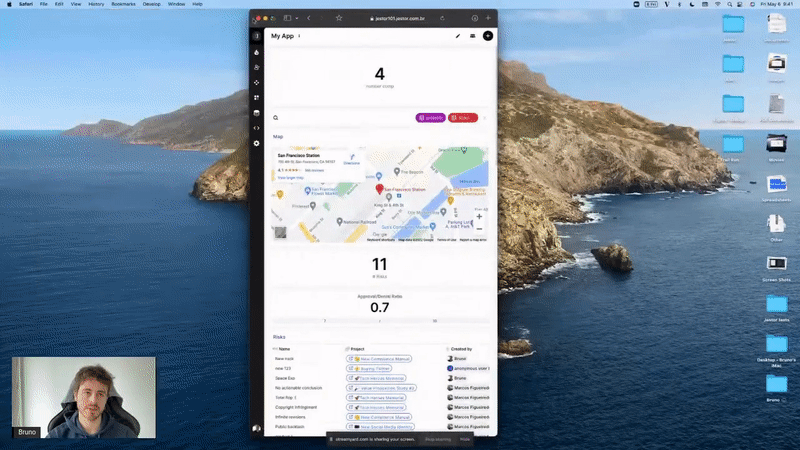Open the users icon in the dark sidebar
This screenshot has width=800, height=450.
coord(257,67)
